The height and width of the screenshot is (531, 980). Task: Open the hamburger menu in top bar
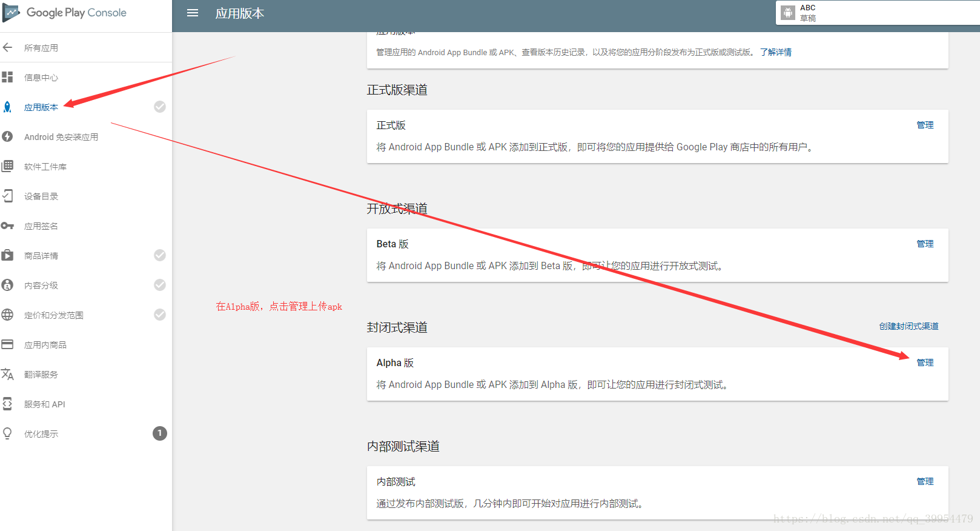[193, 13]
